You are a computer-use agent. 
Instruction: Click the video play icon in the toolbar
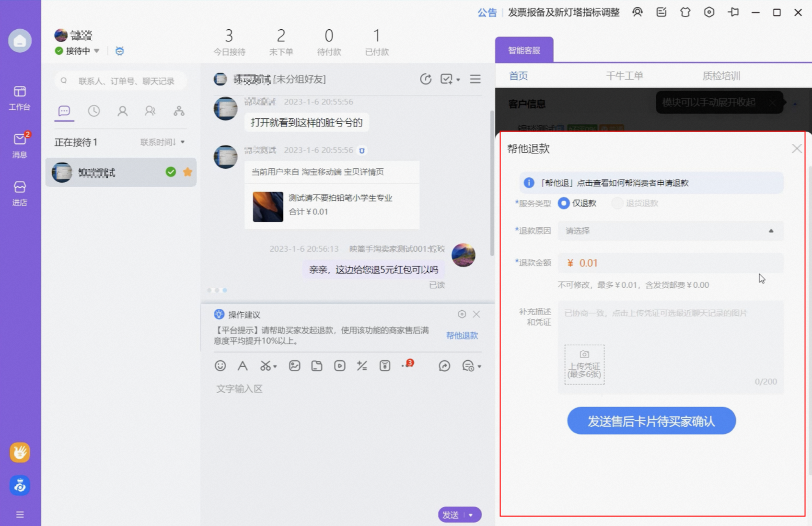coord(339,366)
